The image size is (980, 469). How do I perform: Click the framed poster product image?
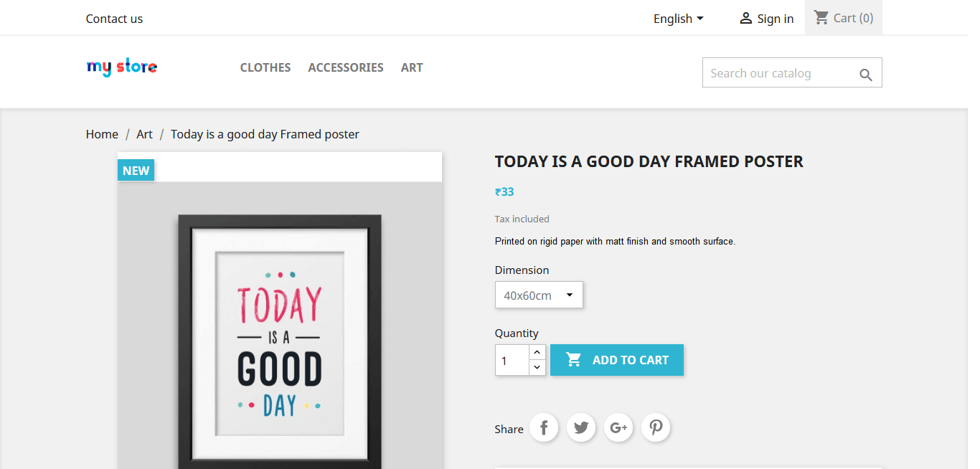click(x=280, y=337)
